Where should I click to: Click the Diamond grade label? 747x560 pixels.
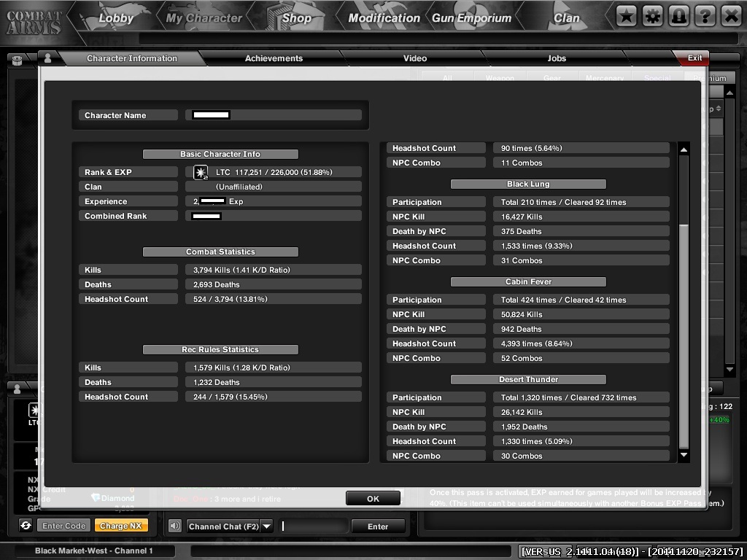[117, 498]
